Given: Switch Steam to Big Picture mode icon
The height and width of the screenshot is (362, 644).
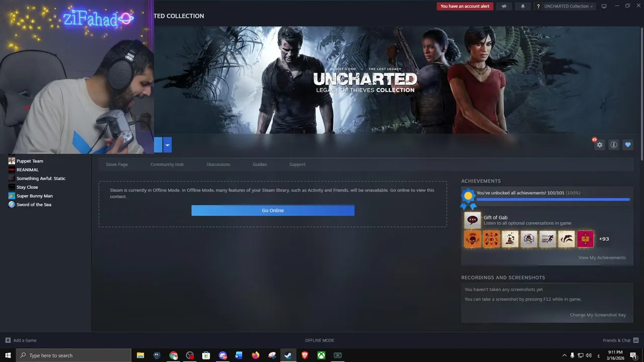Looking at the screenshot, I should click(604, 6).
